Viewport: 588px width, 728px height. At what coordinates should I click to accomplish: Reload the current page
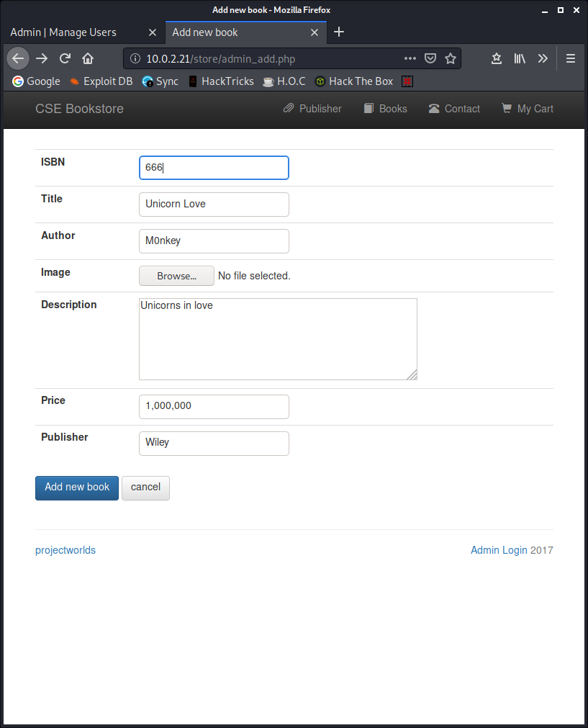point(65,58)
